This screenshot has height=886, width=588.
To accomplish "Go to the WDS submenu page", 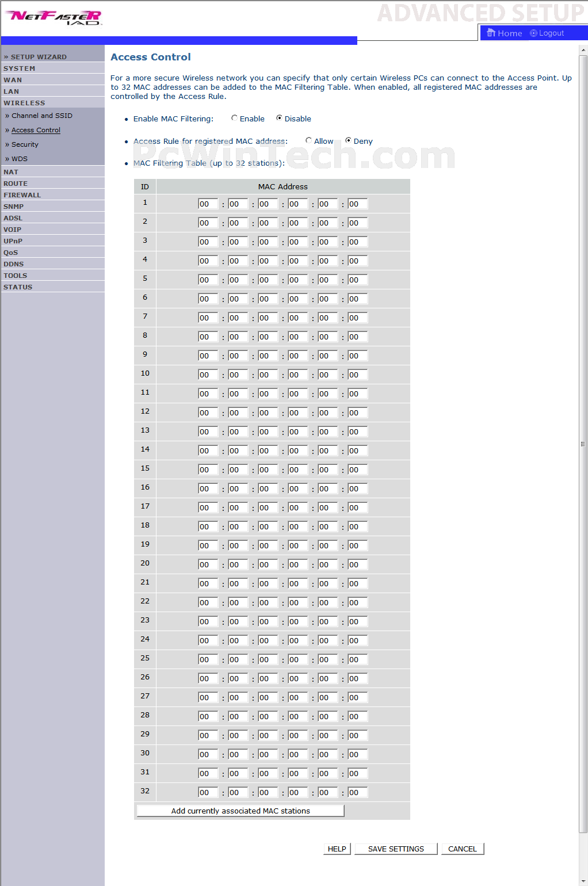I will 20,159.
